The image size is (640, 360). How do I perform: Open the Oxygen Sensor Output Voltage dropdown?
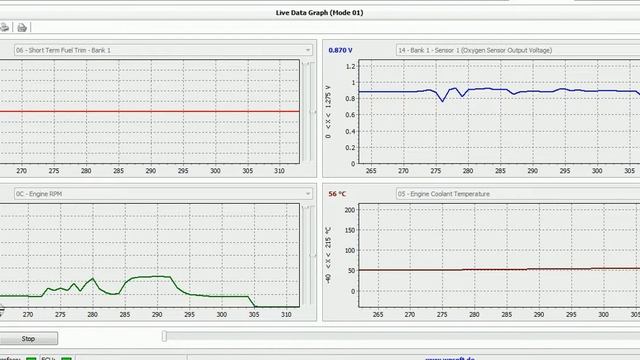point(518,50)
